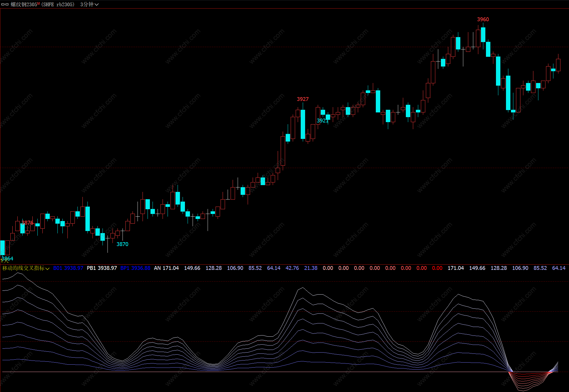The height and width of the screenshot is (392, 569).
Task: Click the red M marker after 2305
Action: coord(39,3)
